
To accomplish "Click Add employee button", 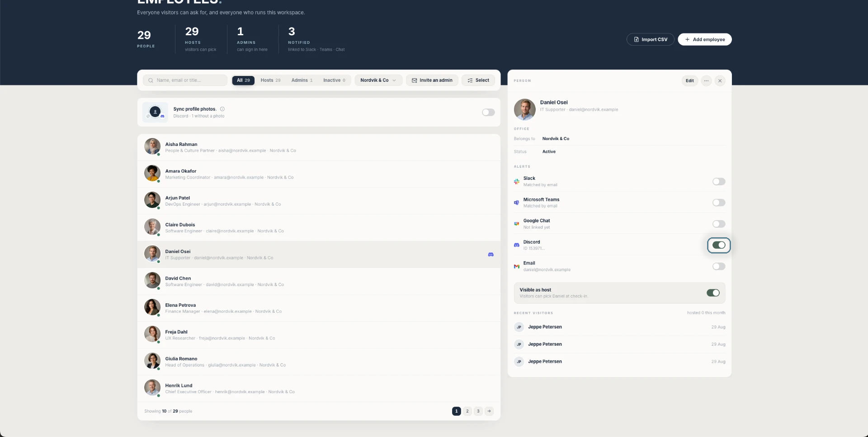I will tap(704, 39).
